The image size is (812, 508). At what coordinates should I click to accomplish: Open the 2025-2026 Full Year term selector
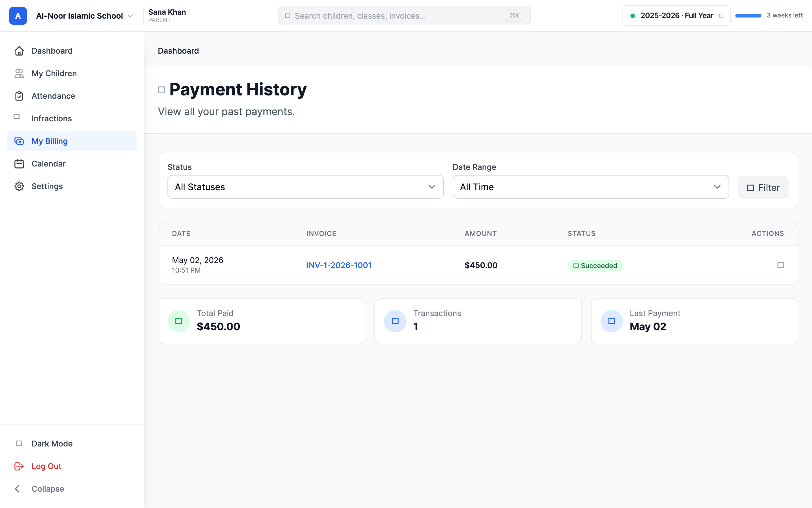tap(676, 16)
